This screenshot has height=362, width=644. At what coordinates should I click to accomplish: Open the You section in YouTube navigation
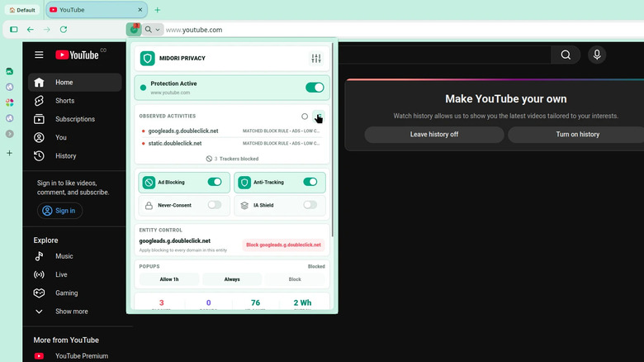tap(75, 137)
